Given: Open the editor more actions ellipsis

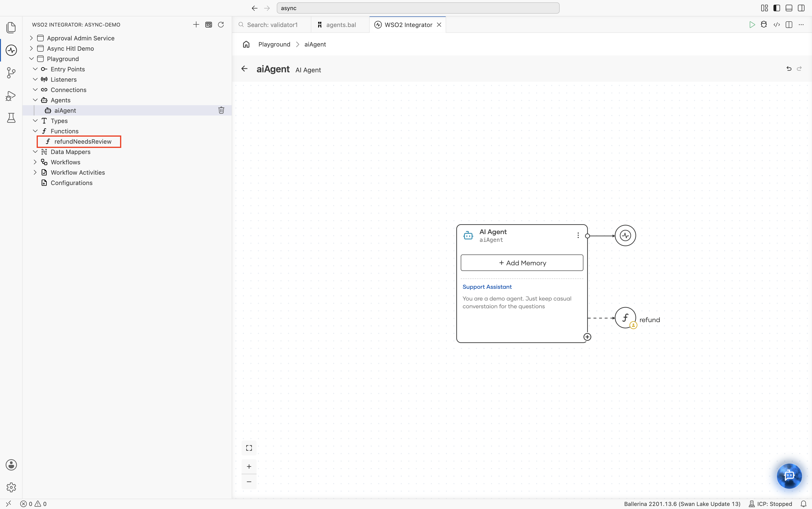Looking at the screenshot, I should coord(801,25).
